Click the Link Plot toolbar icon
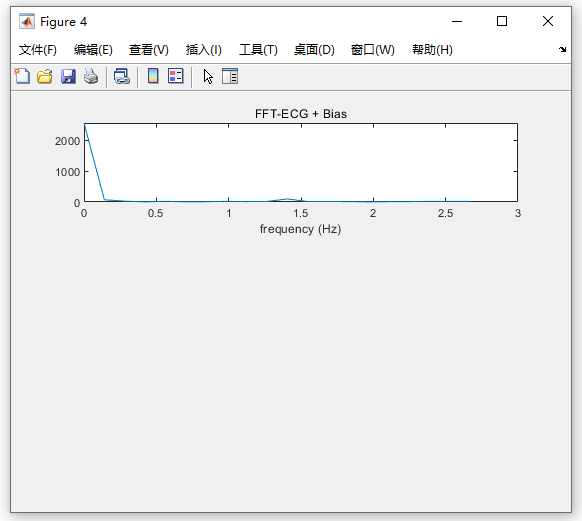 pyautogui.click(x=122, y=76)
